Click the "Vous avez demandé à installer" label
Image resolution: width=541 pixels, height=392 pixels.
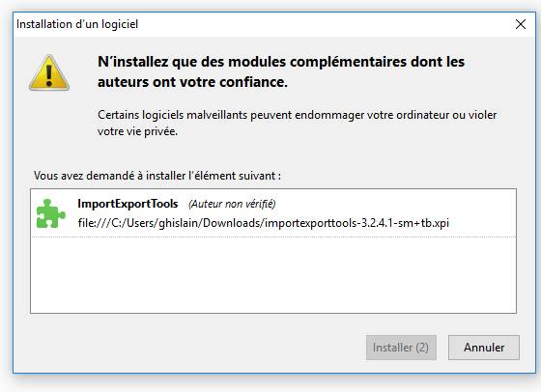157,176
